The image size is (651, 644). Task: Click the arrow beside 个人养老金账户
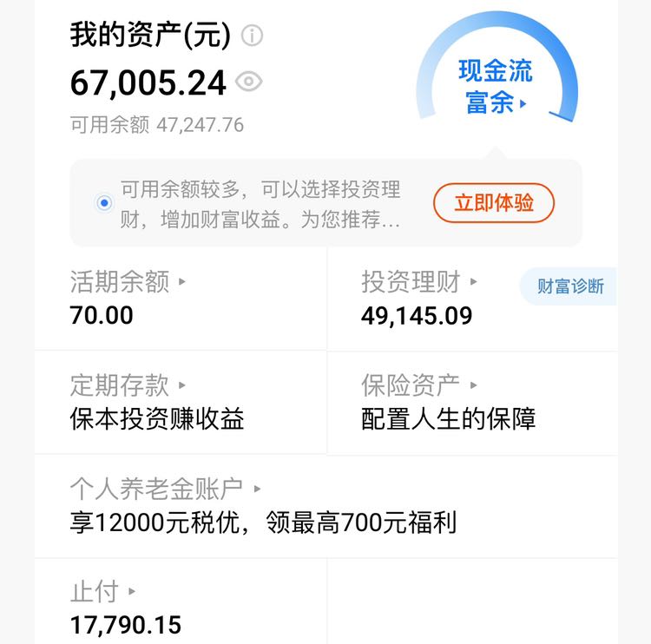(257, 489)
